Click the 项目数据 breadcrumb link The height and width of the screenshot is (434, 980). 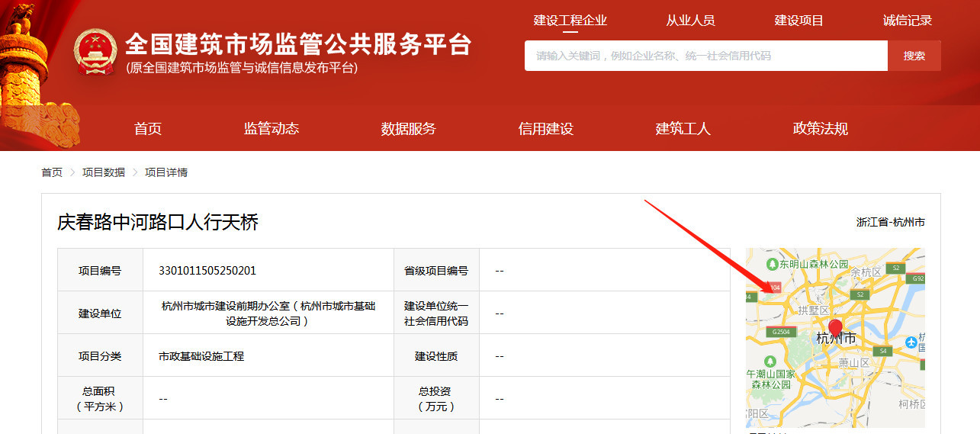(104, 172)
